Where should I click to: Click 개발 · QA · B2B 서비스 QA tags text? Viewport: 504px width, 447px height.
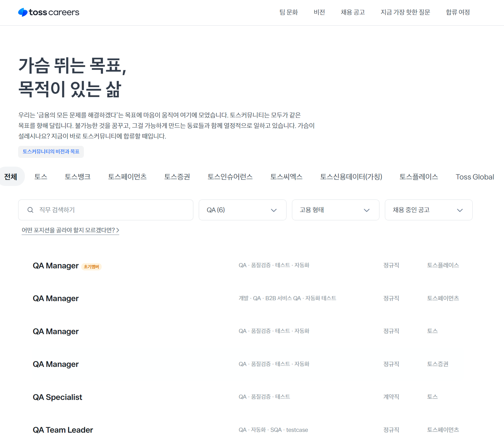[287, 298]
